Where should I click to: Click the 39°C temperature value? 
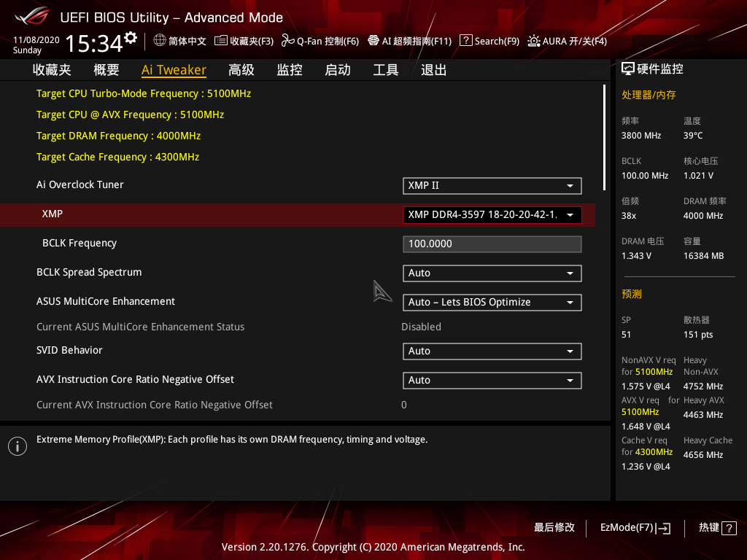point(693,136)
